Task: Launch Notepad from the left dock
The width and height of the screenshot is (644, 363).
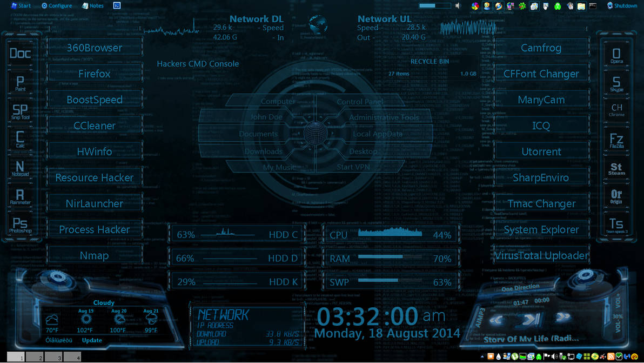Action: coord(20,168)
